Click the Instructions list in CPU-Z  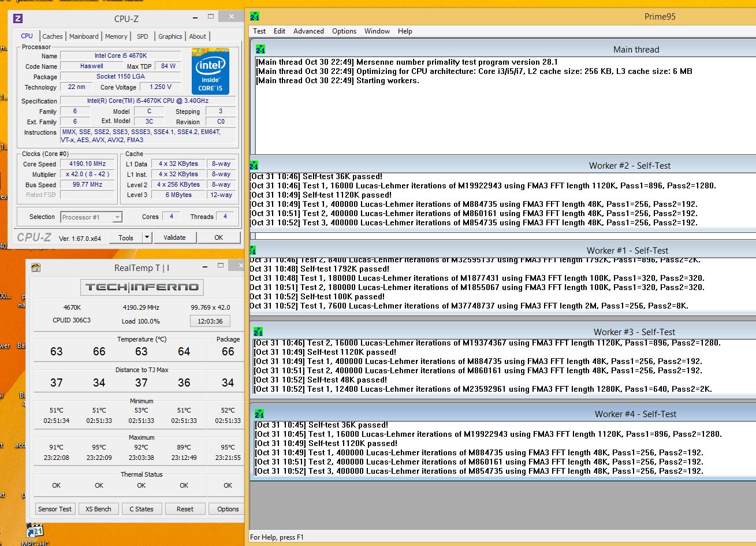tap(148, 136)
